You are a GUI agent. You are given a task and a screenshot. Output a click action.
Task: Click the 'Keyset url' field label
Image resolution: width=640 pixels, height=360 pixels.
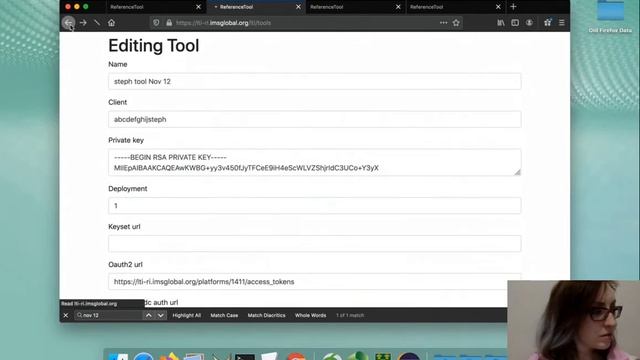coord(124,227)
